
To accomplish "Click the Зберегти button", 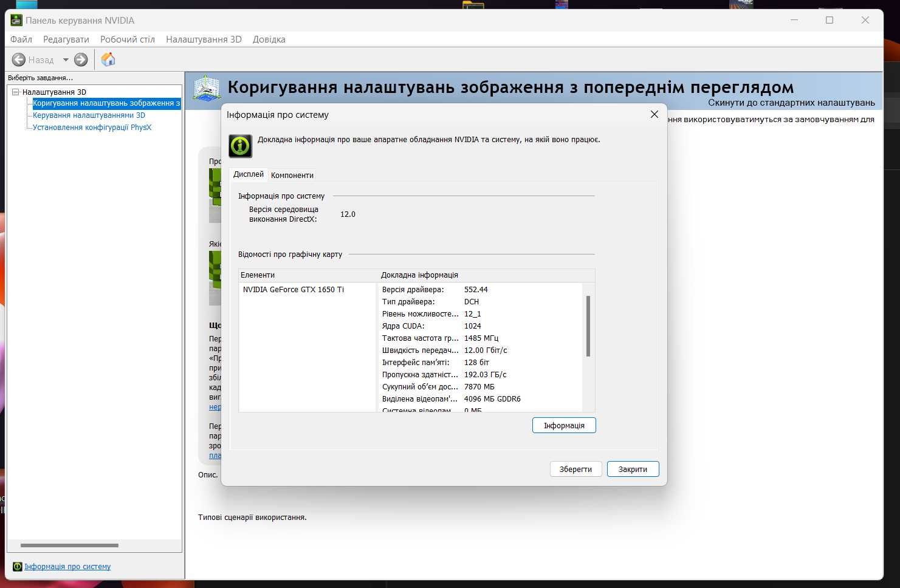I will (x=575, y=469).
